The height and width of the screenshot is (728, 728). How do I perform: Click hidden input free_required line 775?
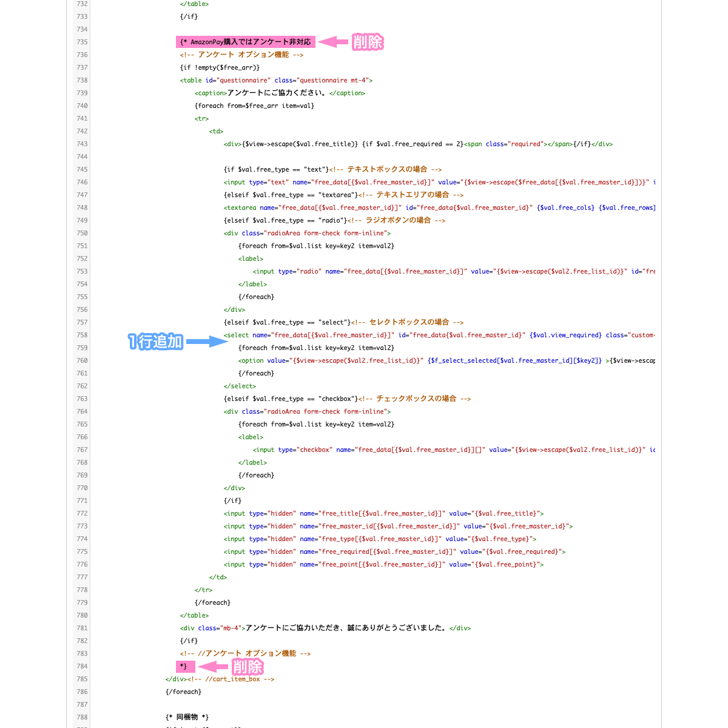point(394,551)
